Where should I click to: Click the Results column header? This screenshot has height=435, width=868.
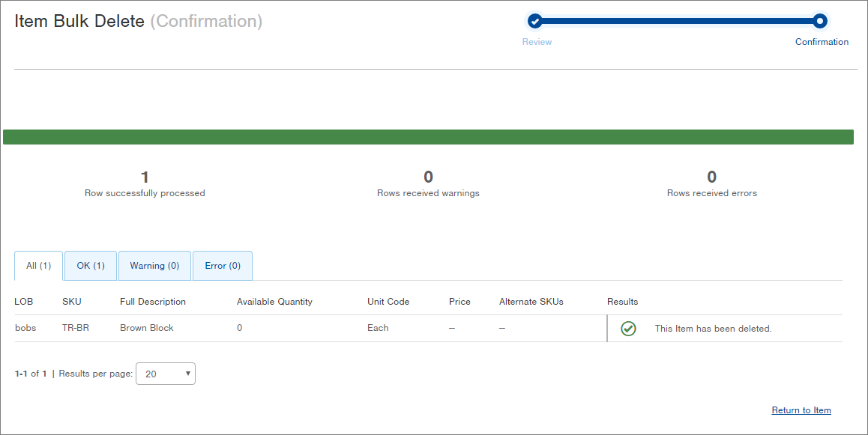click(x=622, y=301)
